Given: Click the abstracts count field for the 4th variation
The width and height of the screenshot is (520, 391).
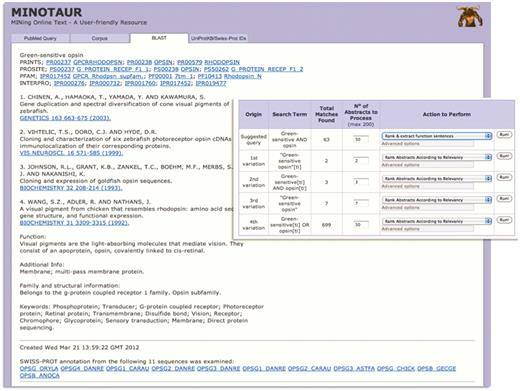Looking at the screenshot, I should click(x=361, y=225).
